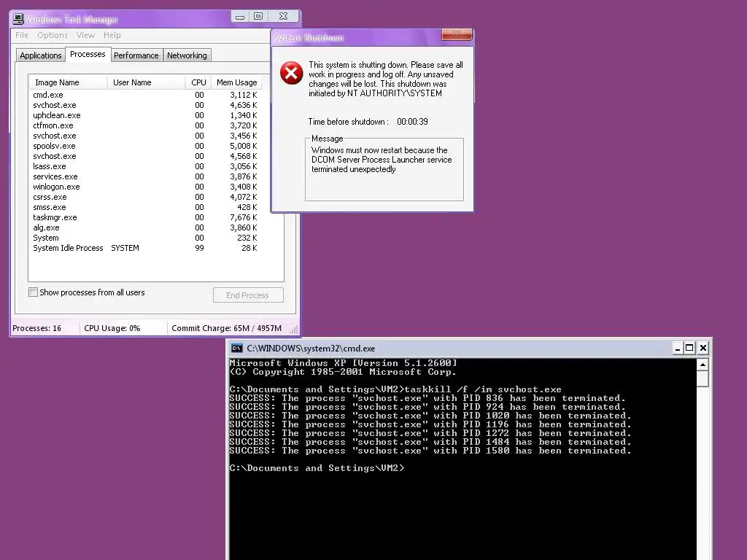Image resolution: width=747 pixels, height=560 pixels.
Task: Open the View menu in Task Manager
Action: (x=86, y=35)
